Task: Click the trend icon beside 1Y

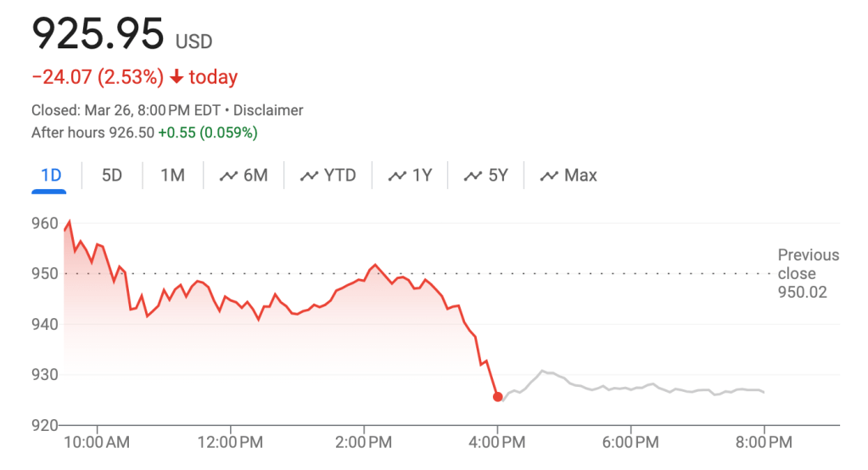Action: coord(397,176)
